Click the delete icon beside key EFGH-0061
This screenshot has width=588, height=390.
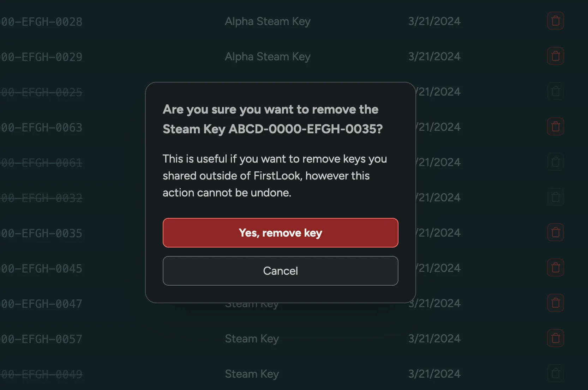[555, 162]
